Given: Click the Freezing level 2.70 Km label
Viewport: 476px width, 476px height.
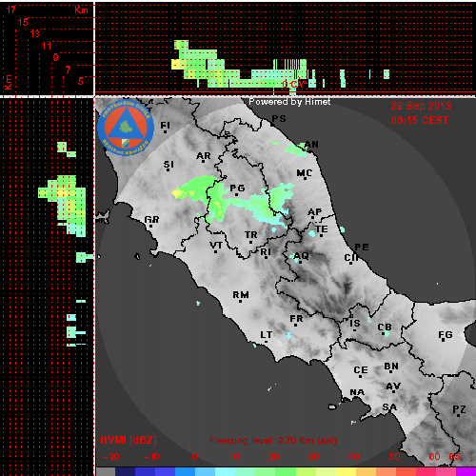Looking at the screenshot, I should click(x=273, y=441).
